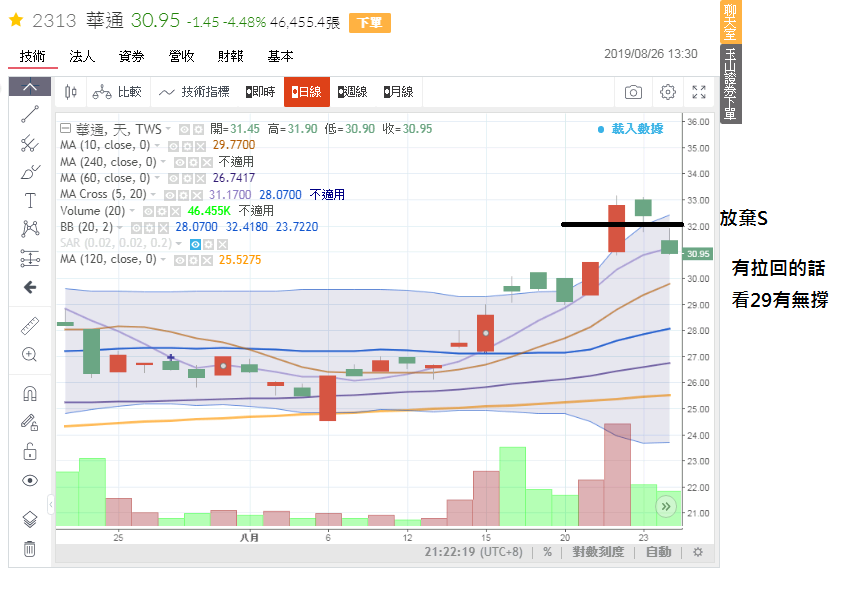Open the object tree layers icon
The width and height of the screenshot is (850, 595).
(x=30, y=519)
